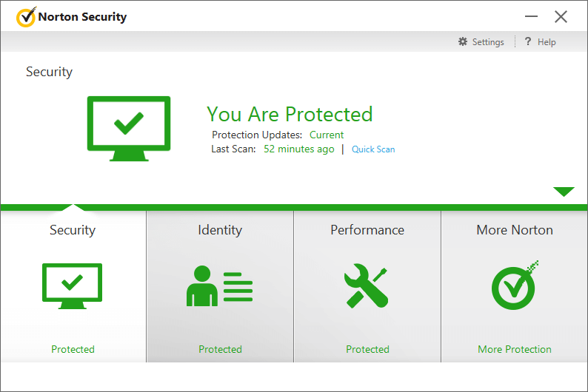Run a Quick Scan
Screen dimensions: 588x392
tap(373, 149)
